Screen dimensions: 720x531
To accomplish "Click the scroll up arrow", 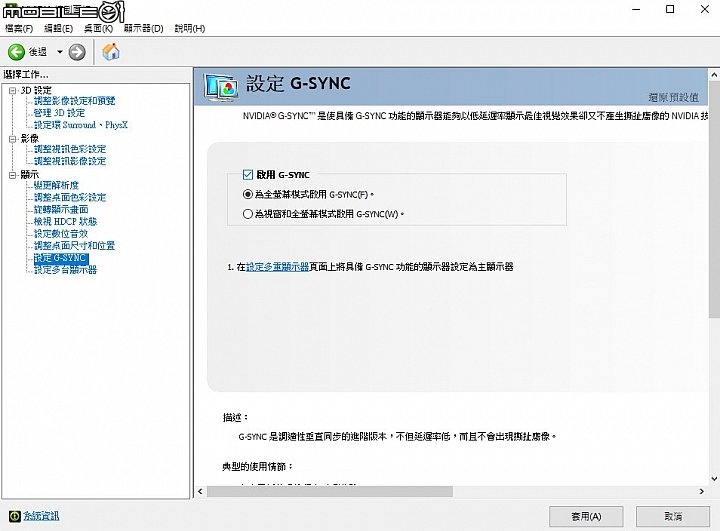I will (714, 74).
